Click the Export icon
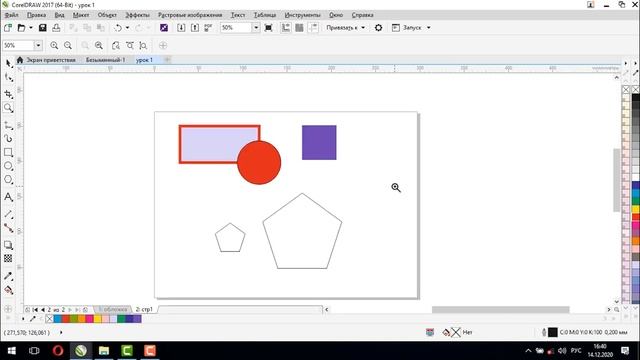This screenshot has width=640, height=360. pos(195,28)
